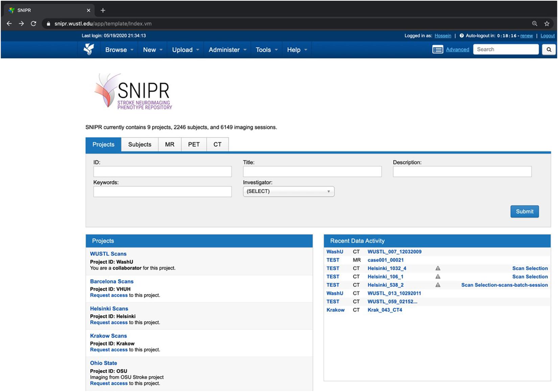
Task: Open session Krak_043_CT4
Action: coord(385,310)
